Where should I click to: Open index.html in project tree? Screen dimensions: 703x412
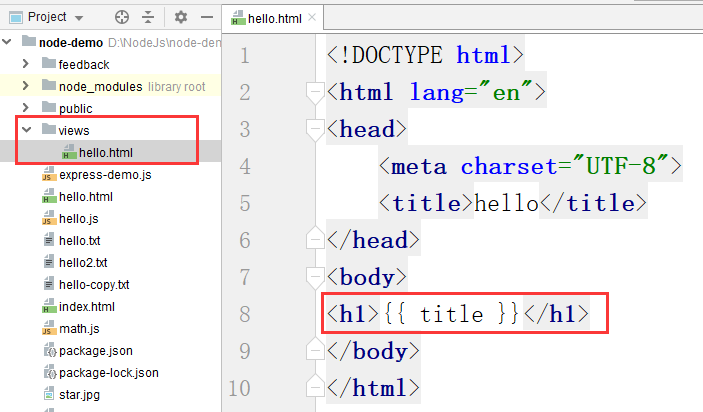(x=87, y=307)
